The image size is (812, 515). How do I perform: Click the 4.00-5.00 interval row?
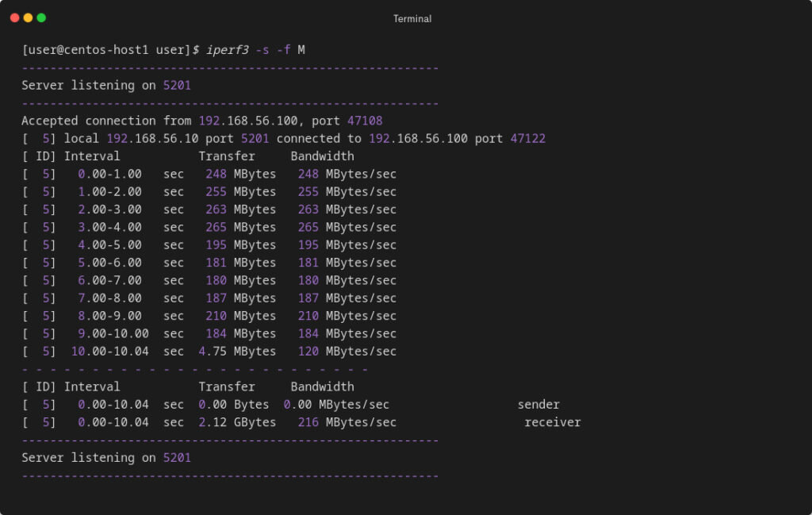209,244
